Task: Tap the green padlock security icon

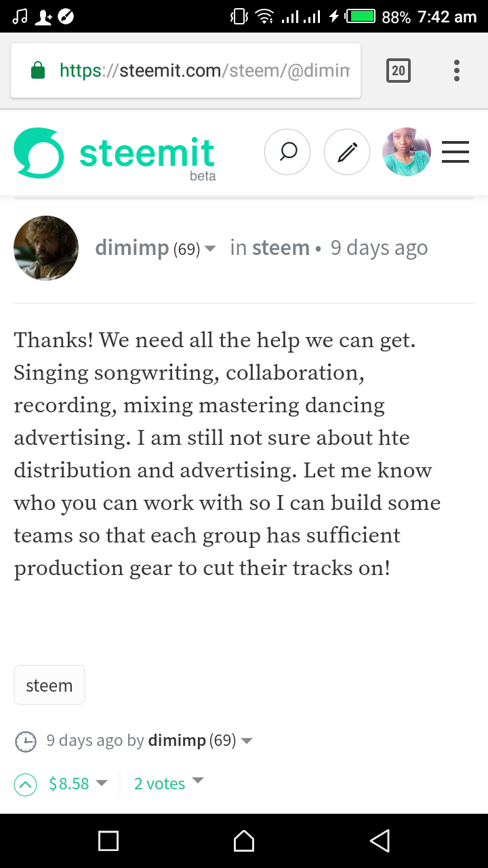Action: coord(38,71)
